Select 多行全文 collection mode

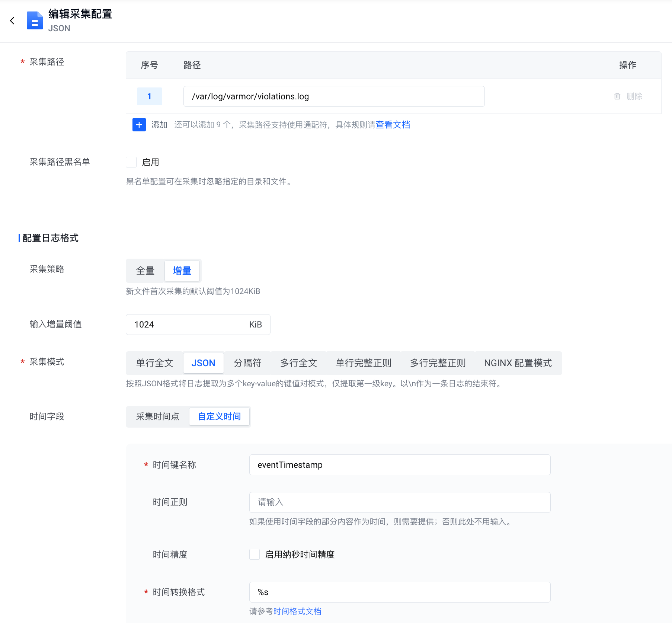298,363
